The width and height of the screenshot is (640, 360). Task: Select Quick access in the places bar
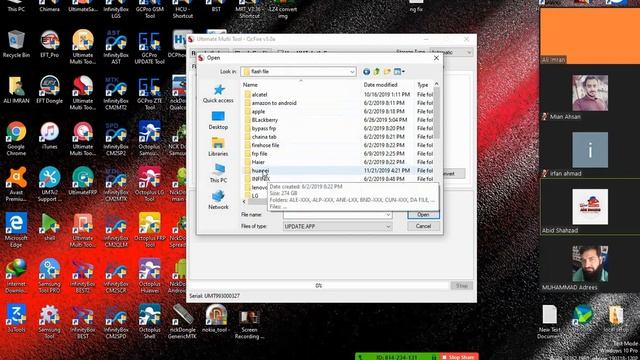[218, 93]
